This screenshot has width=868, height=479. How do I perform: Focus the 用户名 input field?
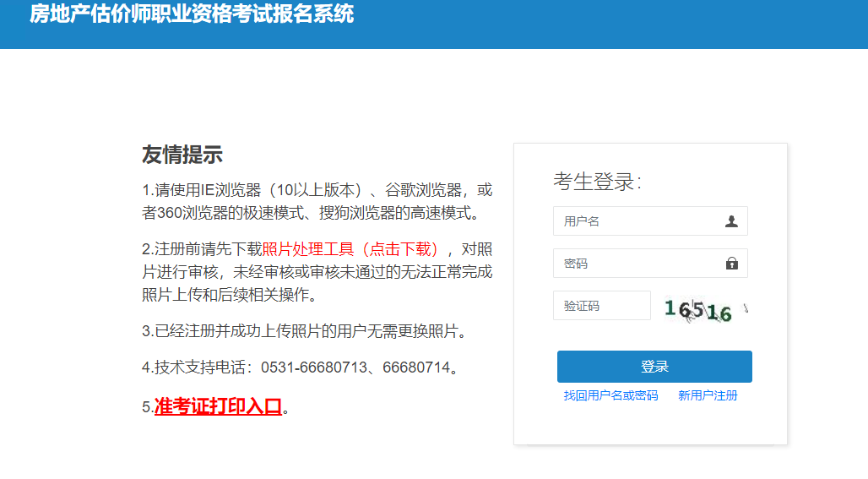[x=637, y=221]
